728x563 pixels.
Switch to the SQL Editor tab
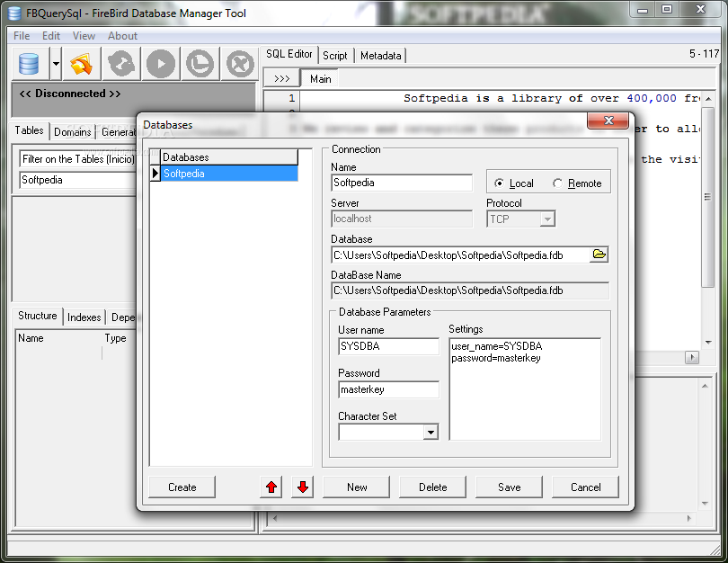(x=289, y=54)
